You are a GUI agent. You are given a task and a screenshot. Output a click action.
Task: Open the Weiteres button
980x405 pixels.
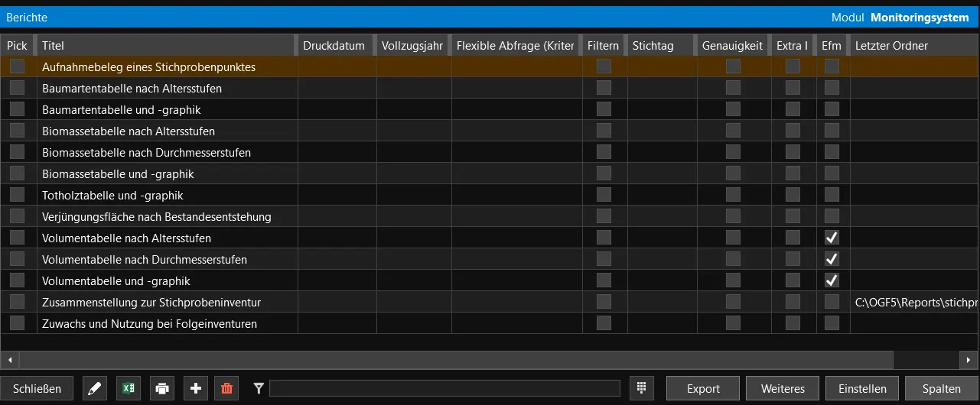point(783,389)
